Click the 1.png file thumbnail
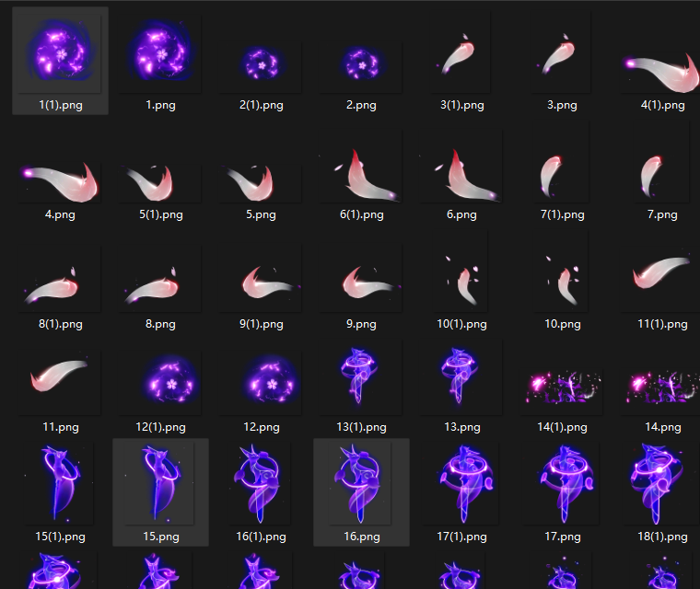This screenshot has height=589, width=700. (x=160, y=55)
